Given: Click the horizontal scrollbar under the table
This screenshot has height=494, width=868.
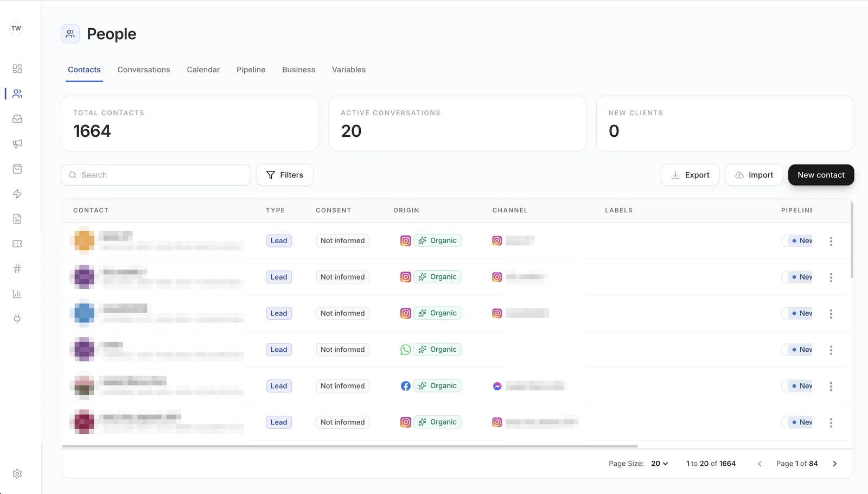Looking at the screenshot, I should click(x=350, y=446).
